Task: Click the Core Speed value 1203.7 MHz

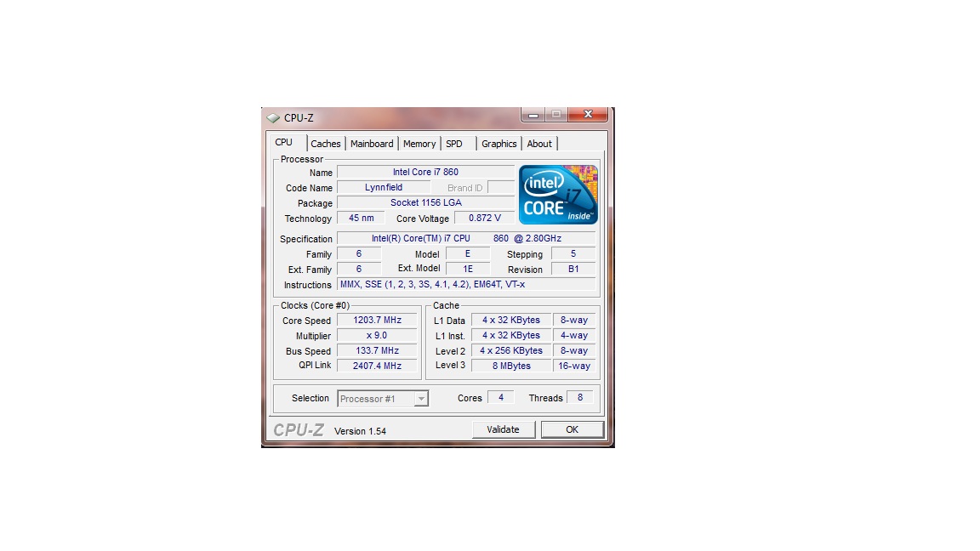Action: [377, 320]
